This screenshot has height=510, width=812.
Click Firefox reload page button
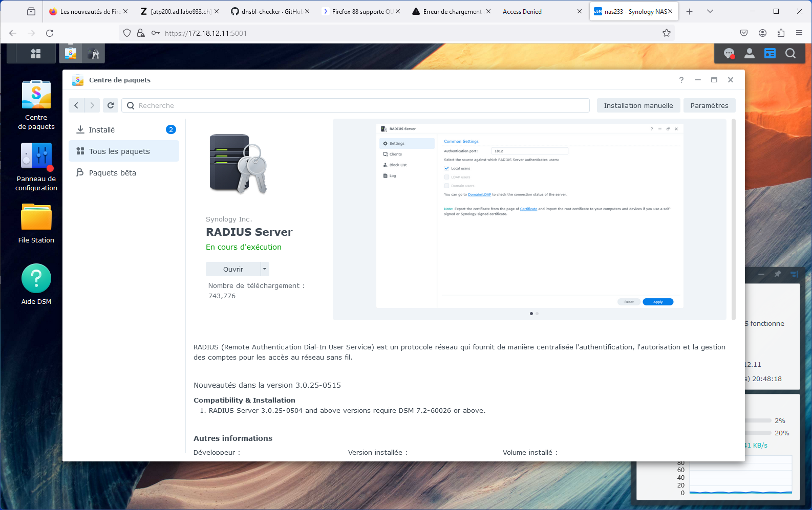tap(50, 33)
